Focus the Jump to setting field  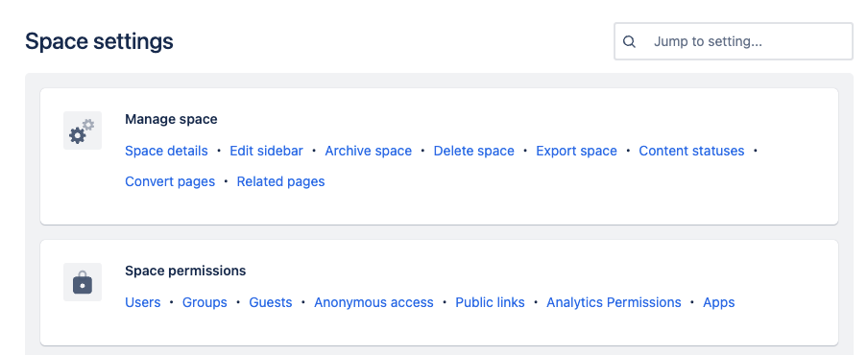[x=733, y=41]
